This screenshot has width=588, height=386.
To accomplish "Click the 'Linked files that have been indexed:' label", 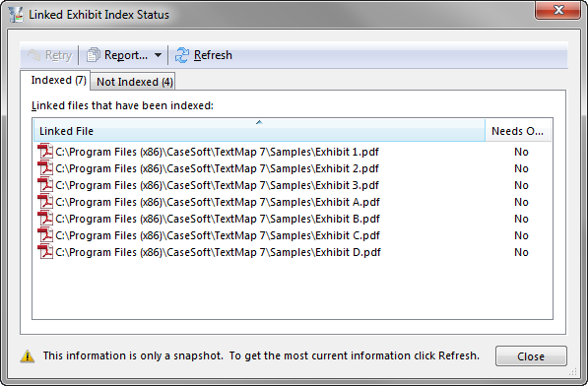I will pyautogui.click(x=122, y=105).
